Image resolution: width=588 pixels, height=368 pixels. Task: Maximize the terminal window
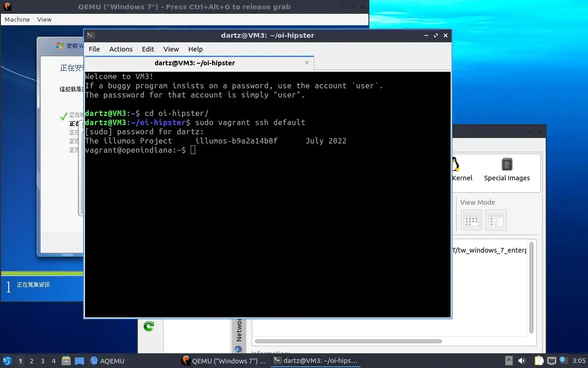pos(436,35)
